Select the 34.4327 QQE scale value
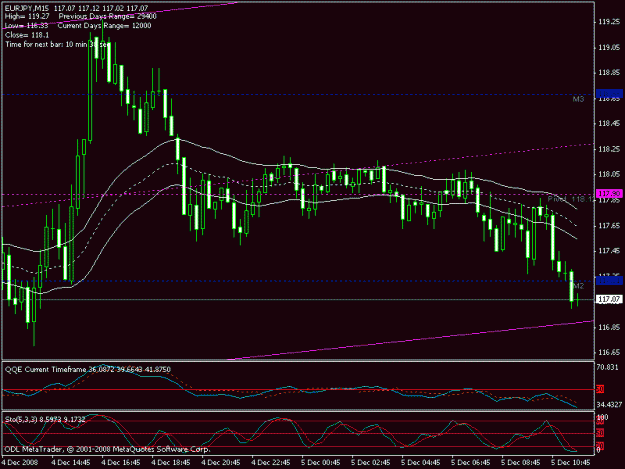Image resolution: width=625 pixels, height=469 pixels. tap(609, 404)
